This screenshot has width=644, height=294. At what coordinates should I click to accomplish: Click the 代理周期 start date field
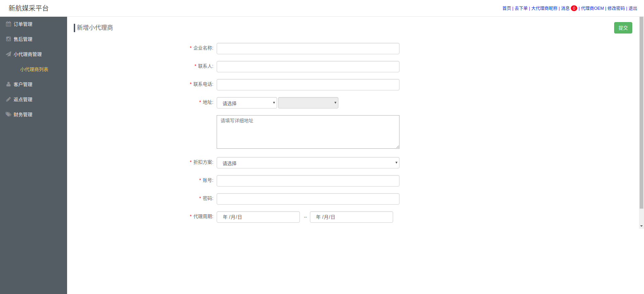point(258,217)
